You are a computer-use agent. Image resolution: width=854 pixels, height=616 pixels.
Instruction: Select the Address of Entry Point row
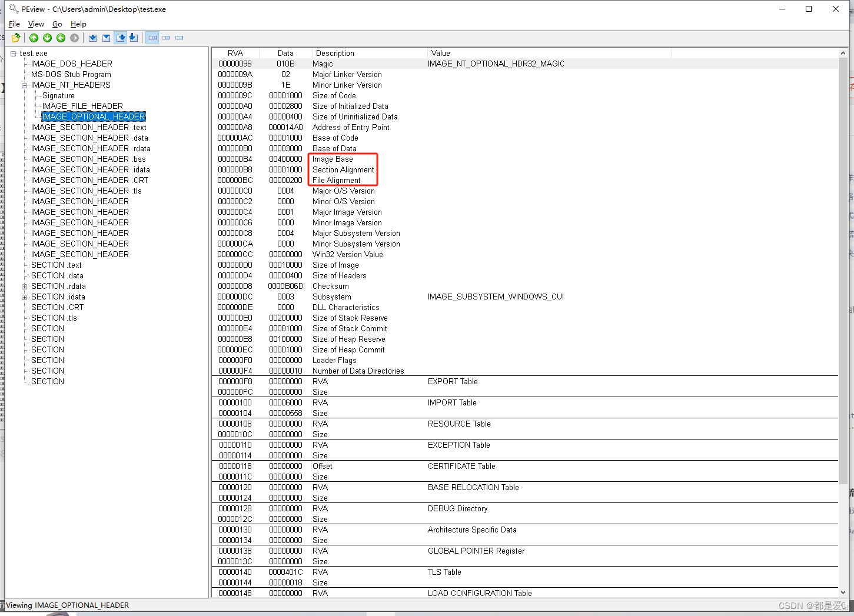pyautogui.click(x=525, y=127)
